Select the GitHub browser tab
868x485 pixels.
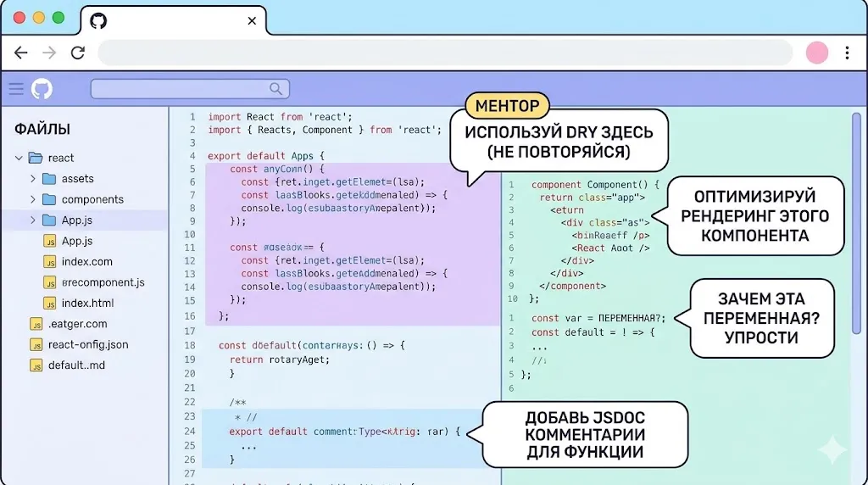pos(174,21)
